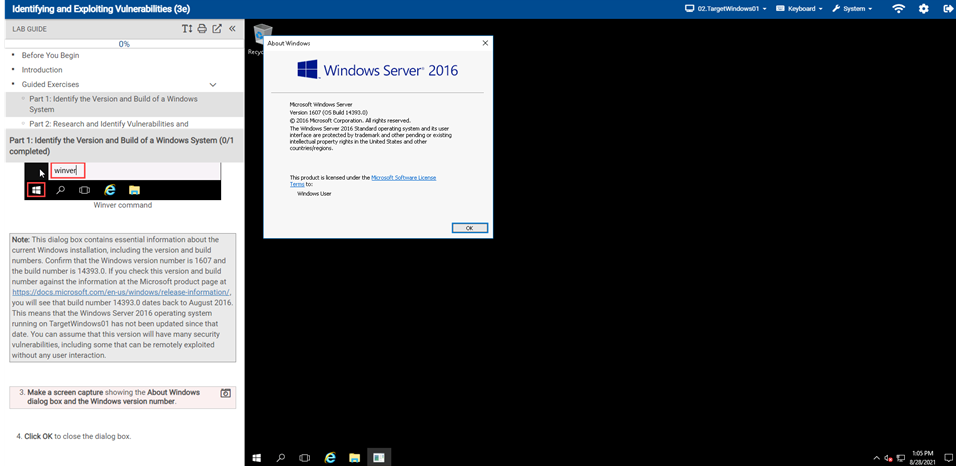Open the volume tray icon
956x466 pixels.
[x=888, y=457]
